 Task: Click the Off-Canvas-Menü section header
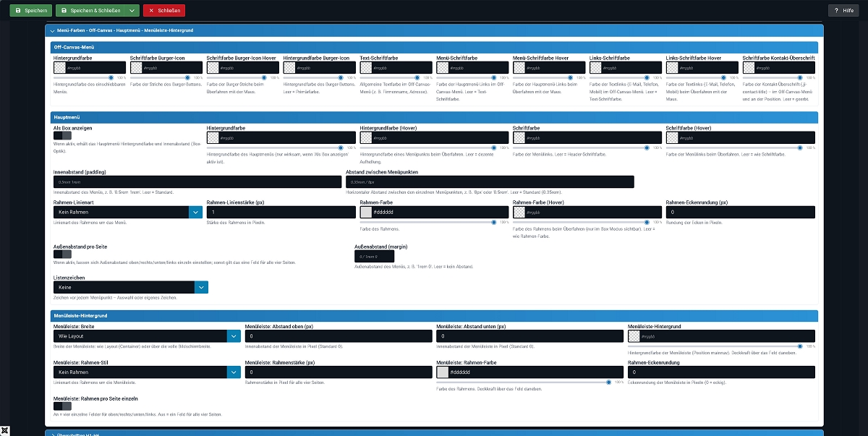[x=434, y=47]
